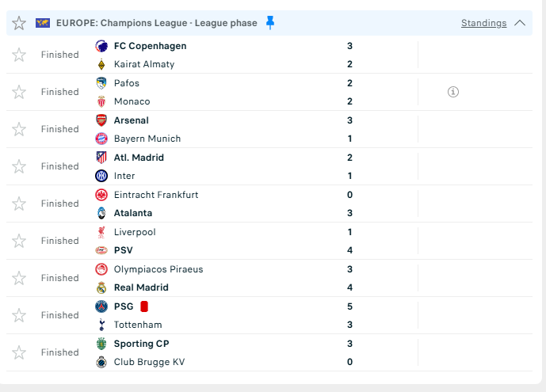Click Finished status for Olympiacos match
Image resolution: width=546 pixels, height=392 pixels.
[60, 278]
